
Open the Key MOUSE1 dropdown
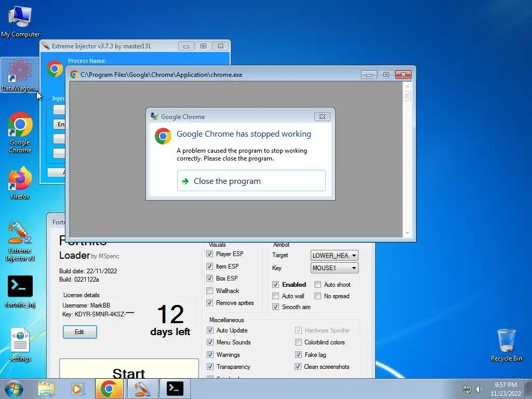[x=334, y=268]
